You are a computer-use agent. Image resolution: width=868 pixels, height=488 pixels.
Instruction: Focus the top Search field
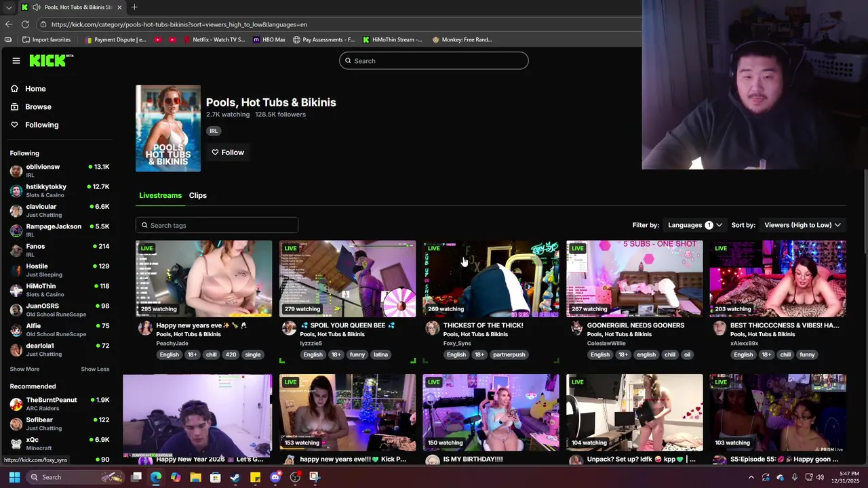[434, 61]
